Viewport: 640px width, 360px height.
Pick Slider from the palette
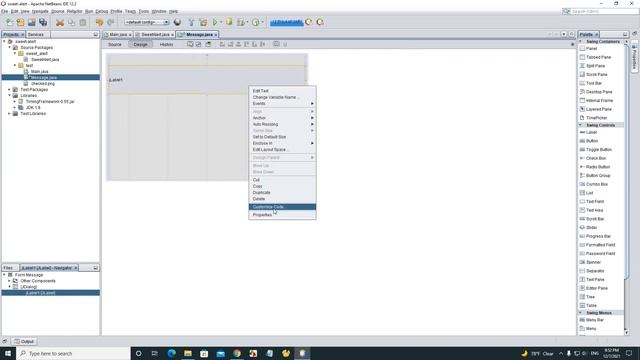(x=591, y=227)
